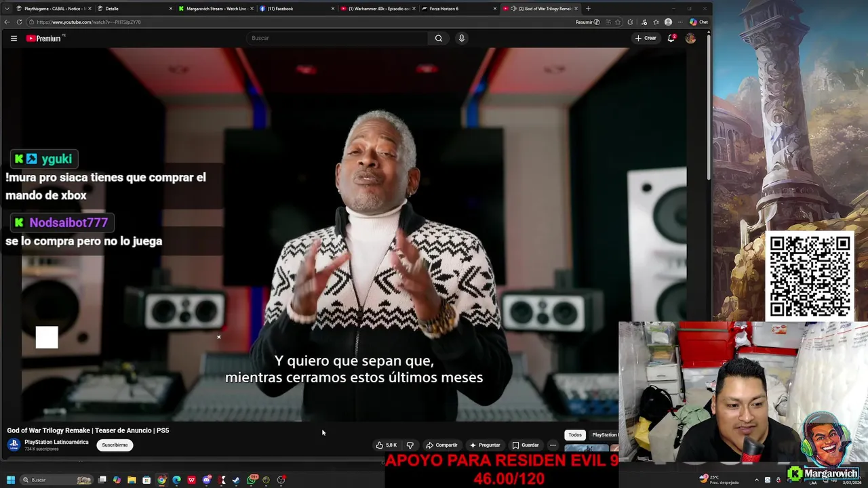Screen dimensions: 868x488
Task: Click the browser address bar URL
Action: pos(88,22)
